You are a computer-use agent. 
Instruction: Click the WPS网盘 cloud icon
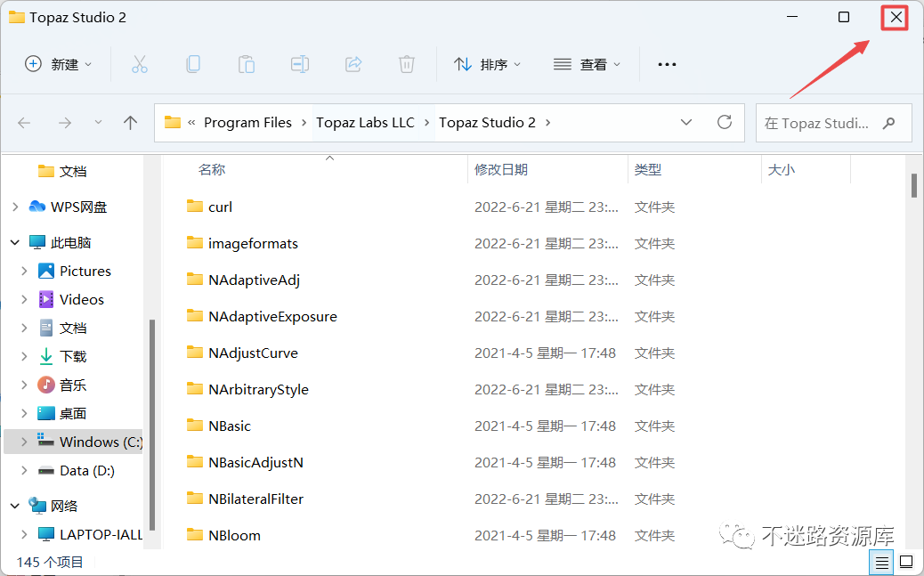click(x=37, y=207)
